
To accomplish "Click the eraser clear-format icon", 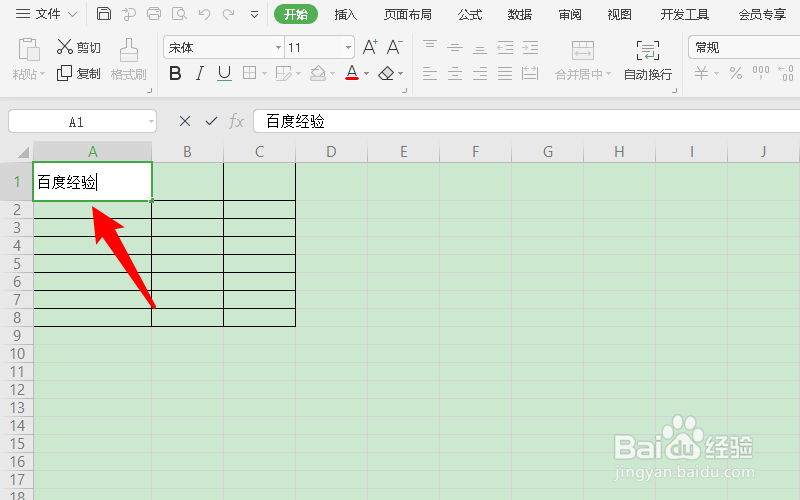I will pyautogui.click(x=386, y=73).
